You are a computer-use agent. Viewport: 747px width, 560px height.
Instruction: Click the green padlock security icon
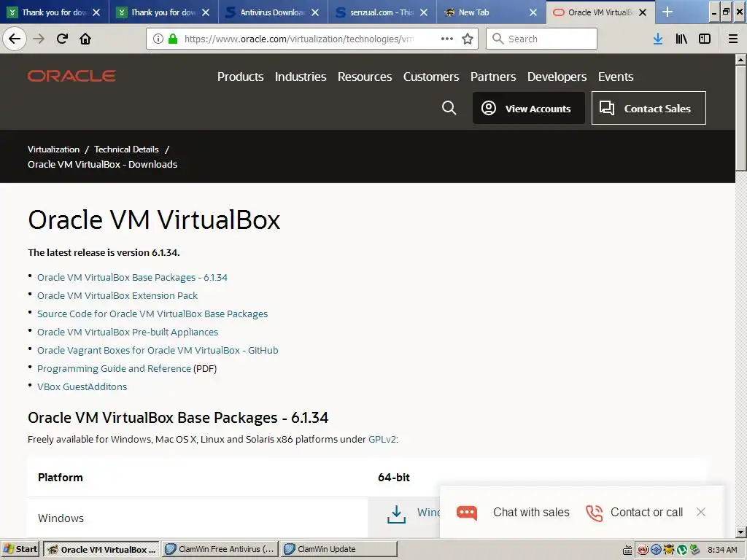(x=173, y=39)
